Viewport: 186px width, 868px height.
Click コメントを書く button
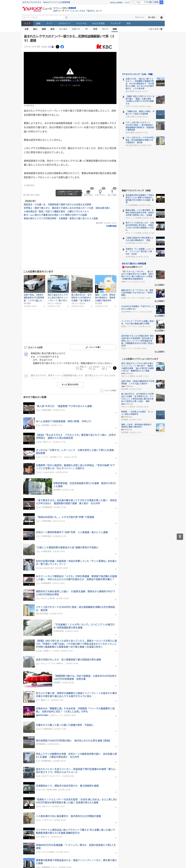93,347
